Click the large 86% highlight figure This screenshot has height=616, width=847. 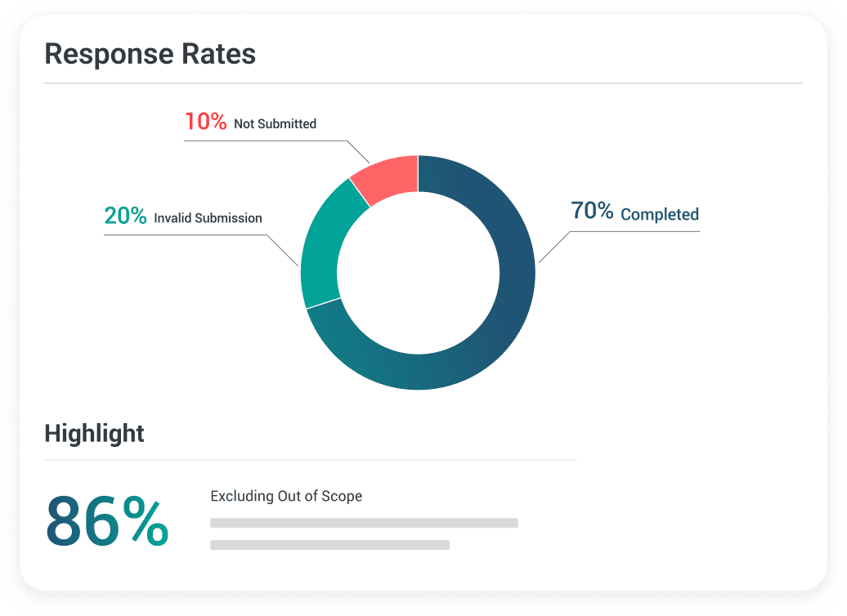106,521
